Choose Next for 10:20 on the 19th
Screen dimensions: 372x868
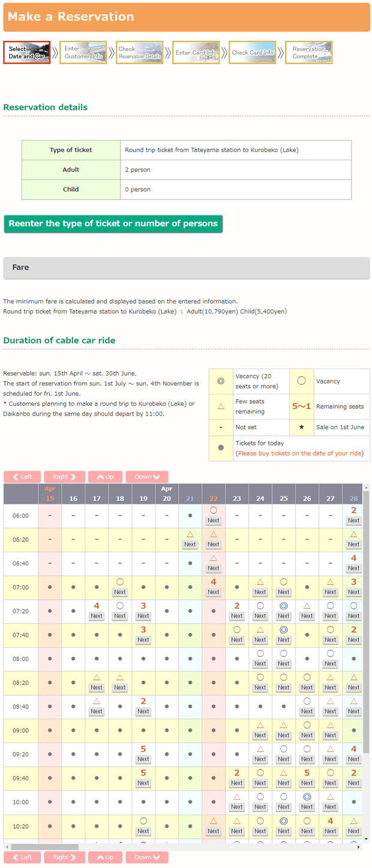pos(143,831)
